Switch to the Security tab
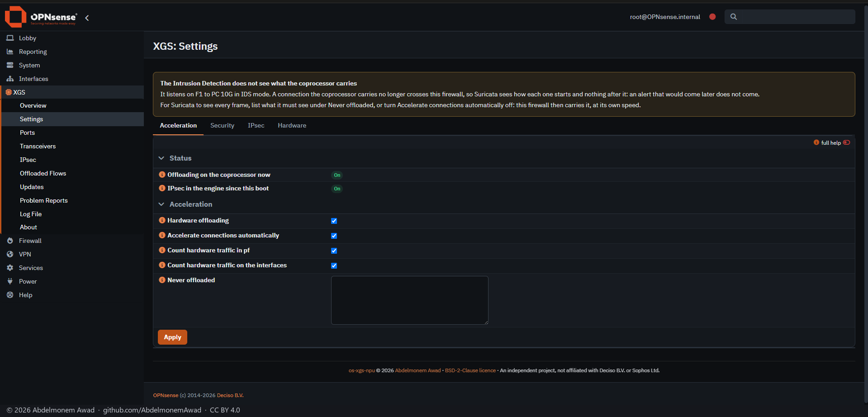Image resolution: width=868 pixels, height=417 pixels. (222, 125)
